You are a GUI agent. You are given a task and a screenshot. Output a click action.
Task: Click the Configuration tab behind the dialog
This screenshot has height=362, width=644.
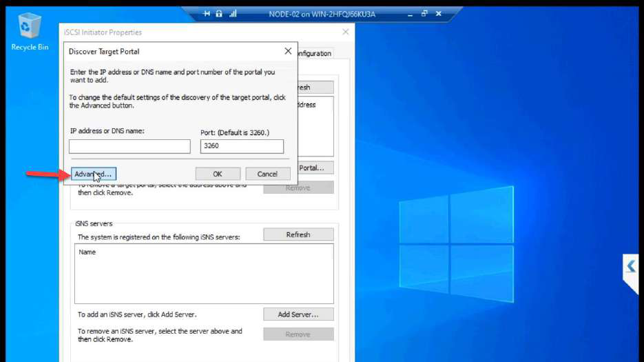pyautogui.click(x=315, y=54)
